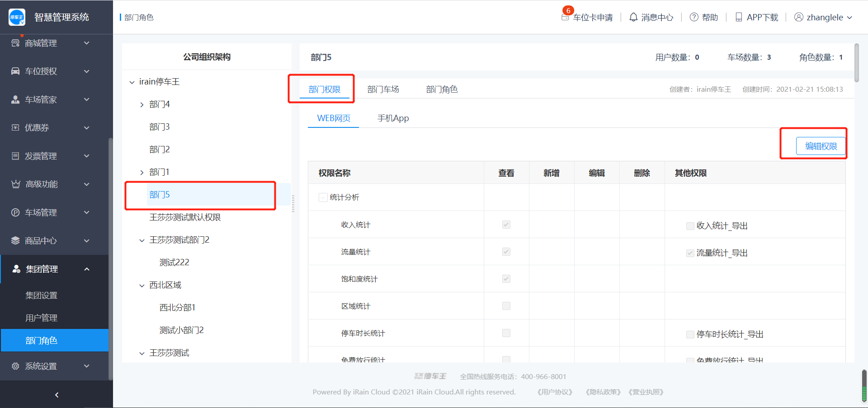Expand the 部门4 tree node
Image resolution: width=868 pixels, height=408 pixels.
142,105
